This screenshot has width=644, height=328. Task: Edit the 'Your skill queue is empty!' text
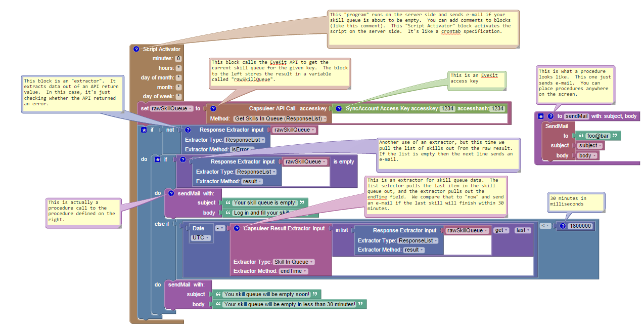265,202
